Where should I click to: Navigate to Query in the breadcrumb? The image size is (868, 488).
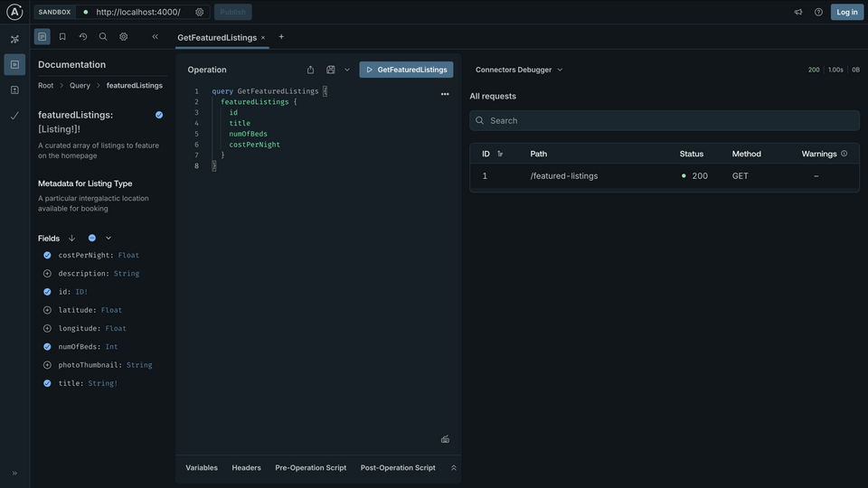click(x=80, y=86)
